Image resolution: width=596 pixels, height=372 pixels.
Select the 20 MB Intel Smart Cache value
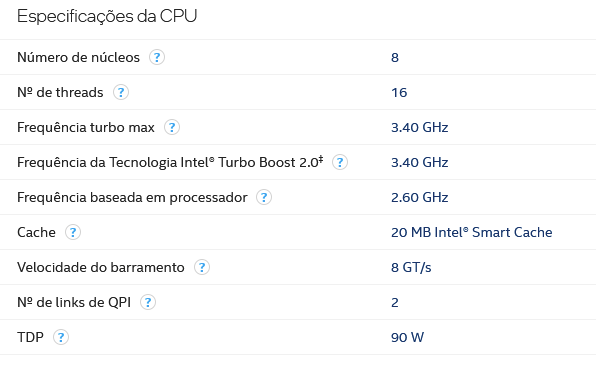click(x=472, y=232)
